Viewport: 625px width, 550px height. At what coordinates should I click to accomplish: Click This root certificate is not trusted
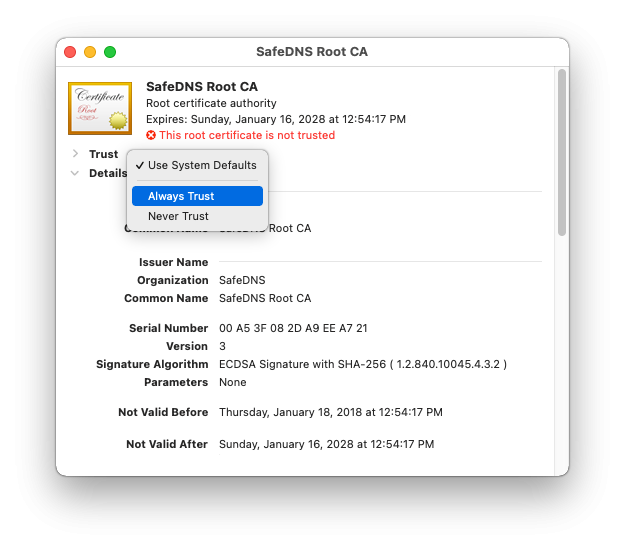[x=247, y=136]
